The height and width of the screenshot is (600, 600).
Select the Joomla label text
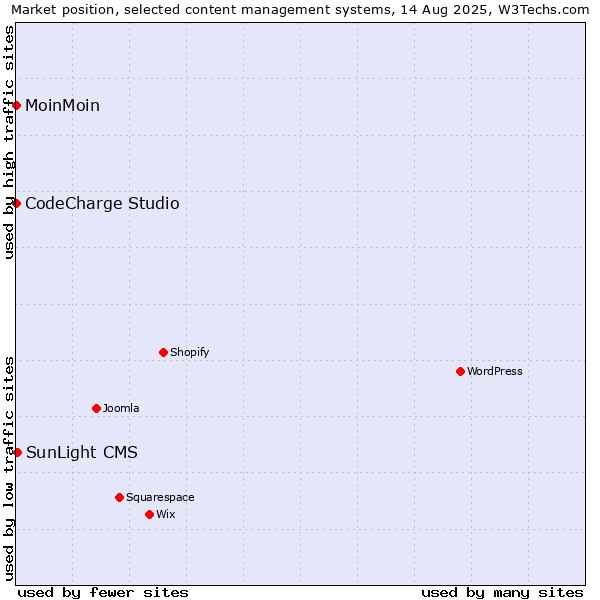point(121,408)
